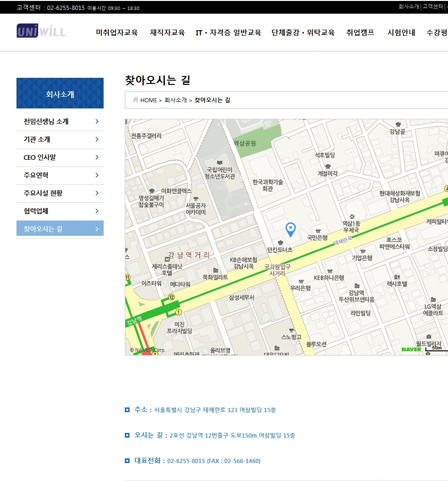The height and width of the screenshot is (481, 448).
Task: Click the 찾아오시는 길 sidebar chevron
Action: pyautogui.click(x=97, y=229)
